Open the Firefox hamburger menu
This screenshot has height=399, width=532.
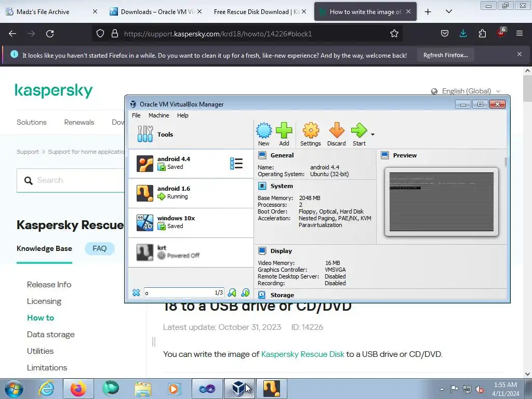(x=520, y=34)
